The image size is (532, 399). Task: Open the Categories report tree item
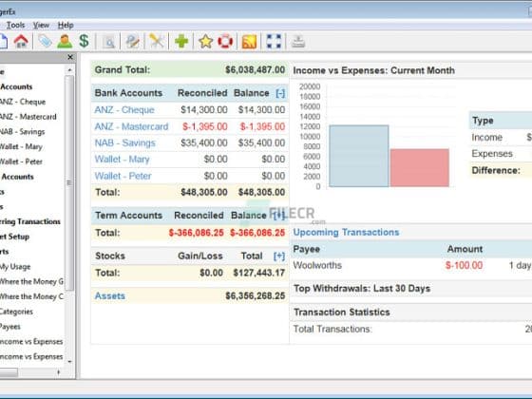[16, 312]
